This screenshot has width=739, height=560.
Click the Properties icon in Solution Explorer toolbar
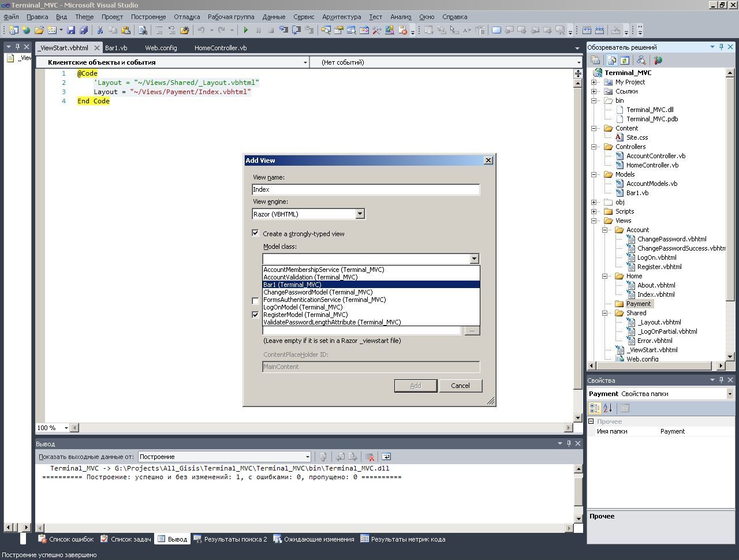point(595,60)
